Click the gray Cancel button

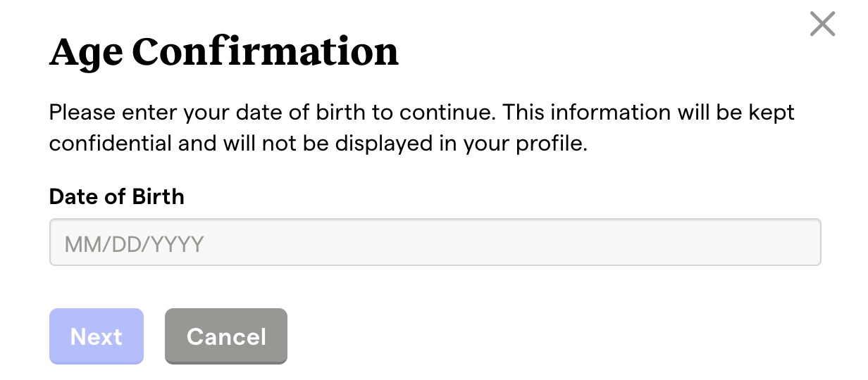point(225,336)
